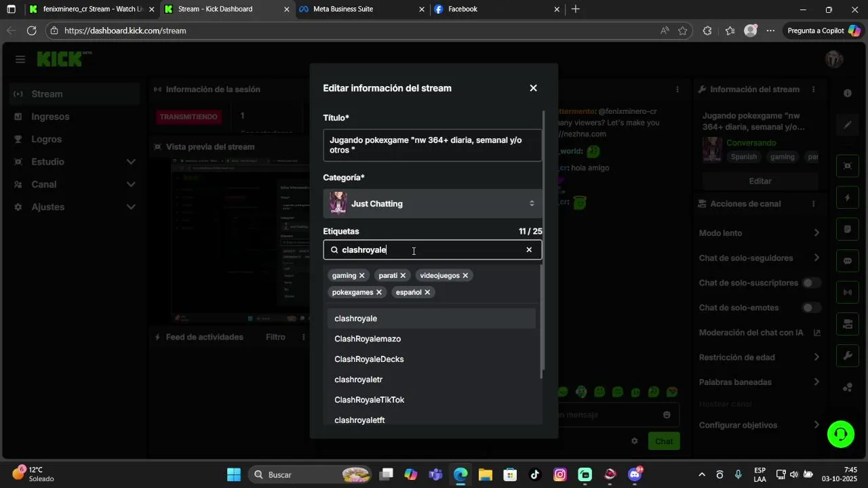The width and height of the screenshot is (868, 488).
Task: Open chat panel three-dot options
Action: 677,89
